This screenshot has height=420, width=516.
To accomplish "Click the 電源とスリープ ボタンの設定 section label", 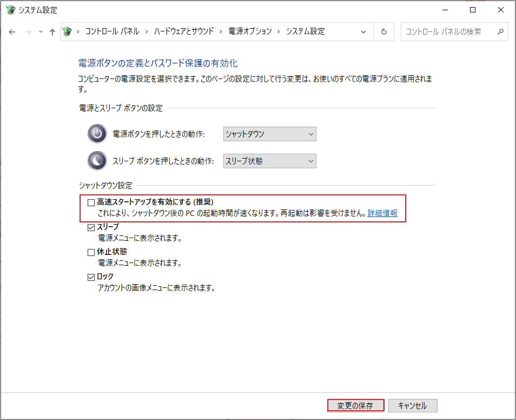I will (121, 108).
